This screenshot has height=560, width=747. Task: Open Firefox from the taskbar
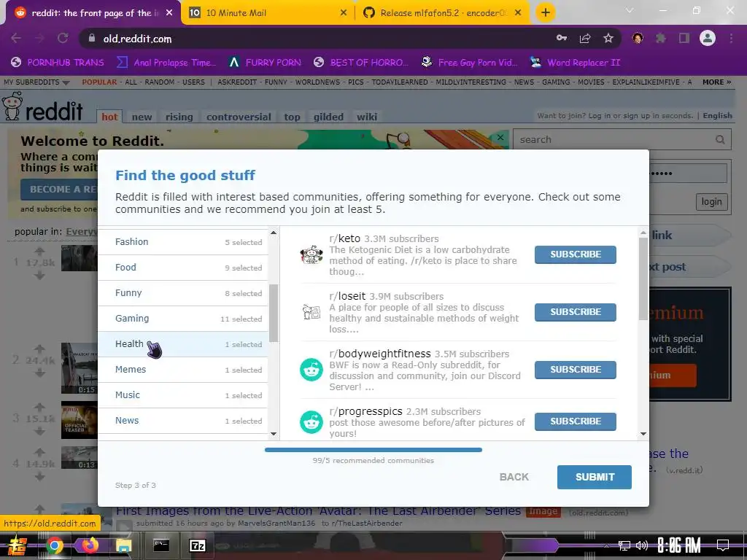90,545
